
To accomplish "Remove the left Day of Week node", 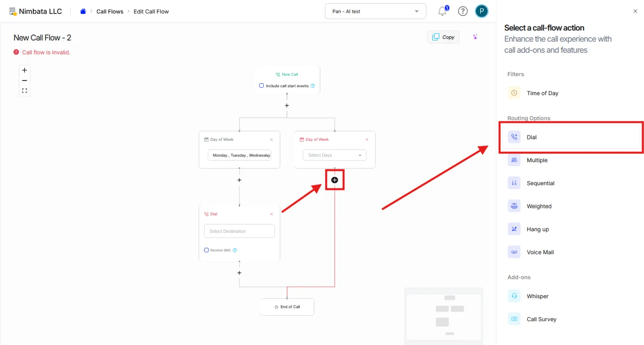I will [x=271, y=139].
